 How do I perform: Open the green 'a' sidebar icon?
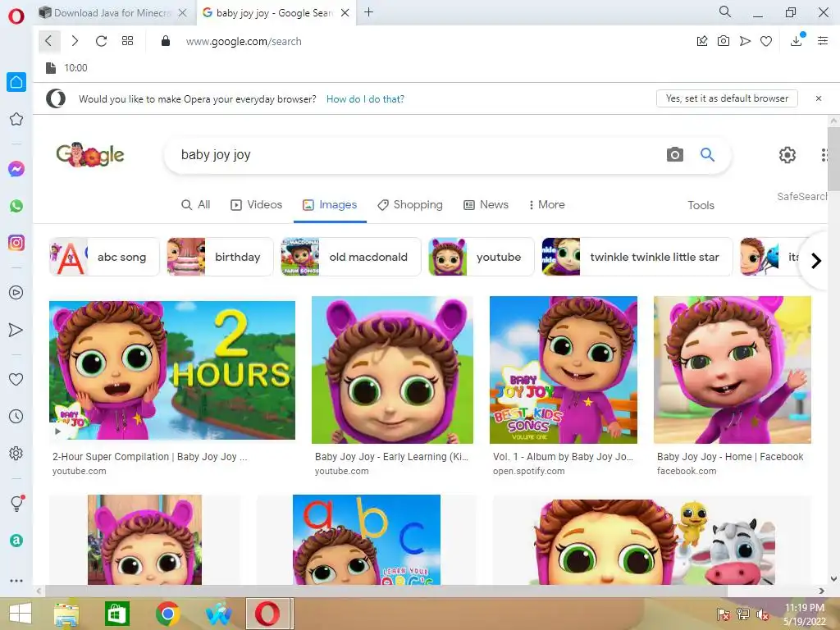pyautogui.click(x=16, y=541)
